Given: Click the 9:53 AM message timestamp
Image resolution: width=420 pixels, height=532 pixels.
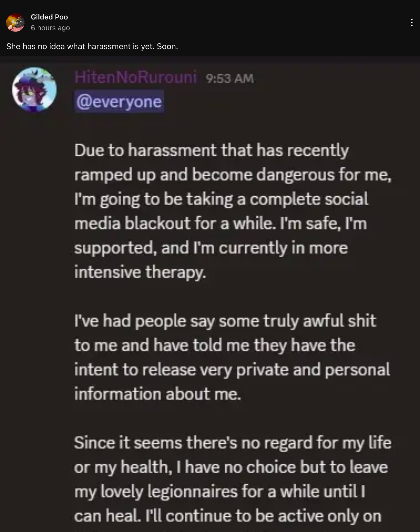Looking at the screenshot, I should (229, 79).
